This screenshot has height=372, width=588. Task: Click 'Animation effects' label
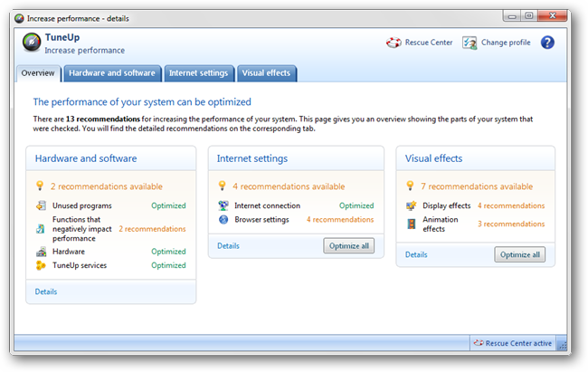tap(441, 224)
